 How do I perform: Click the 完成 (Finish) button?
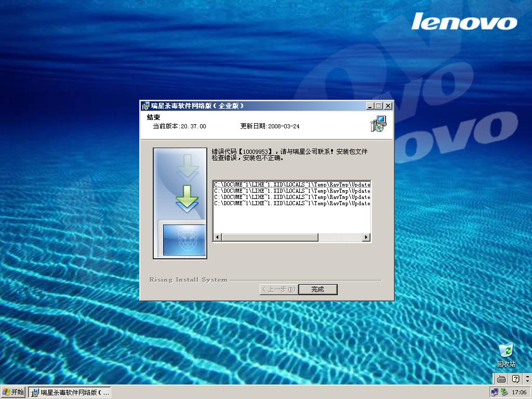pyautogui.click(x=318, y=289)
